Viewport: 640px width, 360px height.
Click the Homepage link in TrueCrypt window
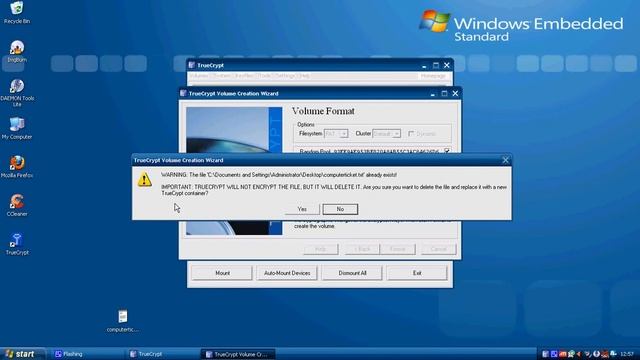click(433, 76)
